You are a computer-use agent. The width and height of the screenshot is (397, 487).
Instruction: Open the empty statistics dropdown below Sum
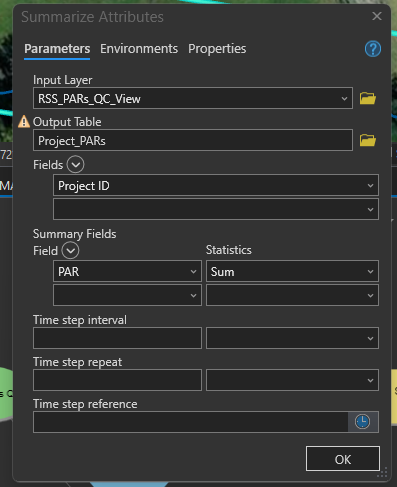pos(292,295)
